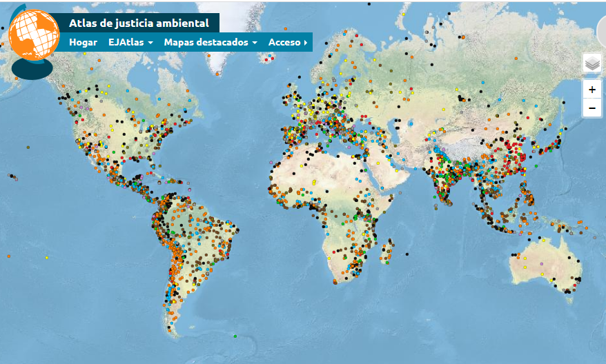
Task: Click the green marker south of South America
Action: [235, 336]
